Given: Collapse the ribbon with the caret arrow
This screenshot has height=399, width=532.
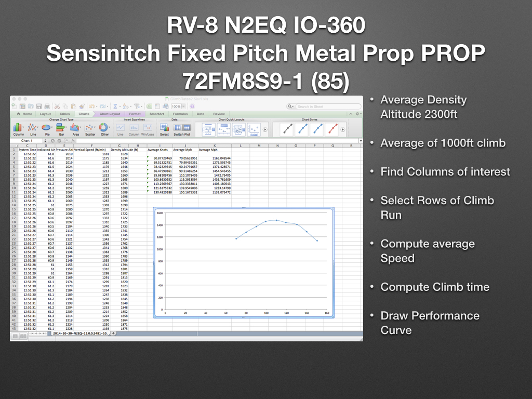Looking at the screenshot, I should tap(351, 114).
